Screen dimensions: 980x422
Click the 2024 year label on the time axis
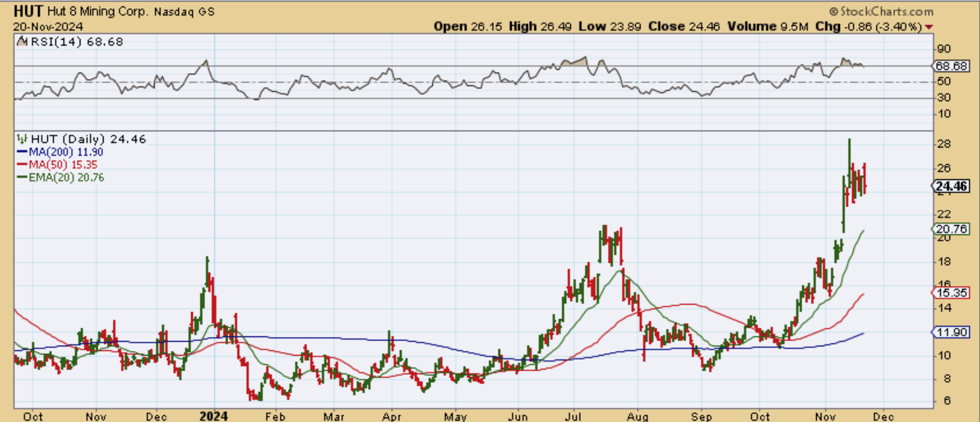coord(214,416)
